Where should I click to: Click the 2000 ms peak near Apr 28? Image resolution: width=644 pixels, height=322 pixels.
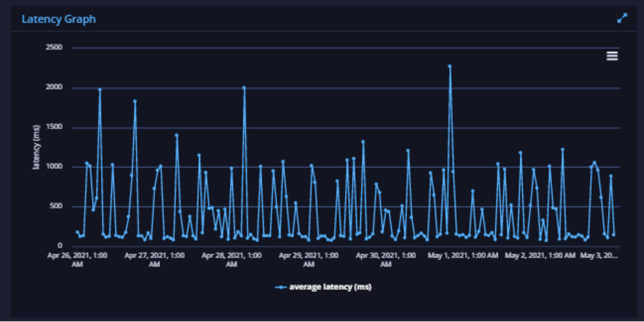click(244, 87)
